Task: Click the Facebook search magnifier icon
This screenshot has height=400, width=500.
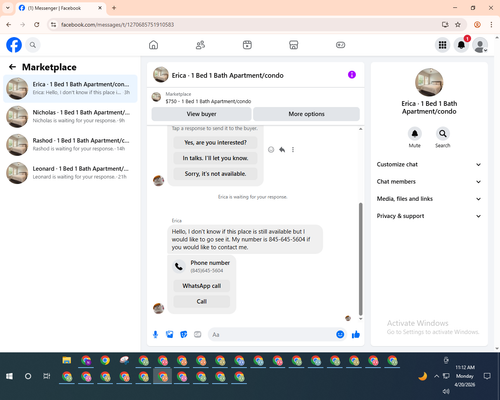Action: [33, 45]
